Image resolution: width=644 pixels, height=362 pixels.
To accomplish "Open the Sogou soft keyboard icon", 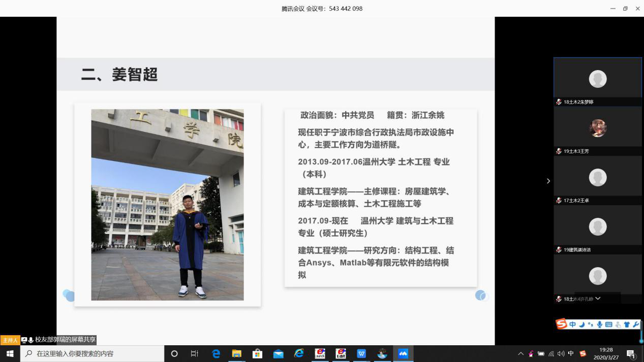I will pyautogui.click(x=609, y=324).
